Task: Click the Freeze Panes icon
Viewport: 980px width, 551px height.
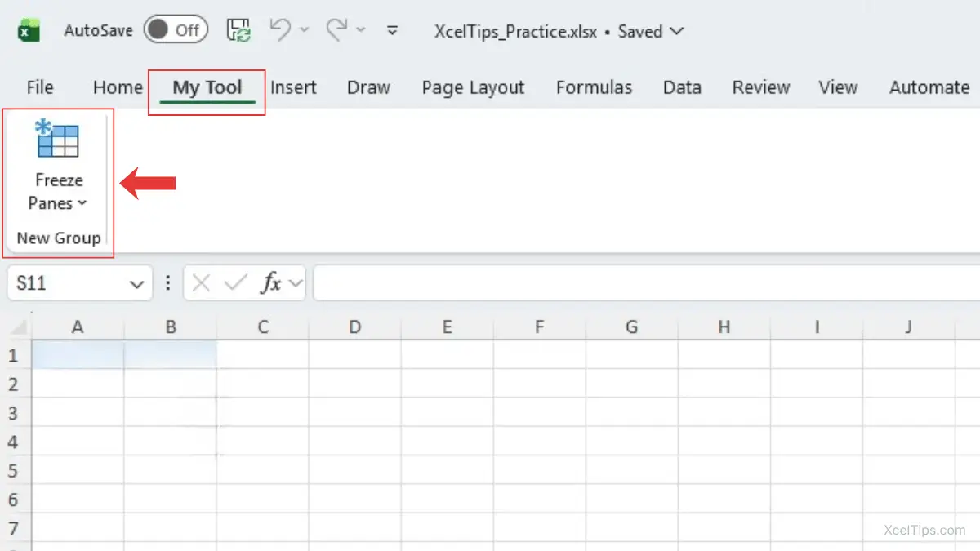Action: point(58,139)
